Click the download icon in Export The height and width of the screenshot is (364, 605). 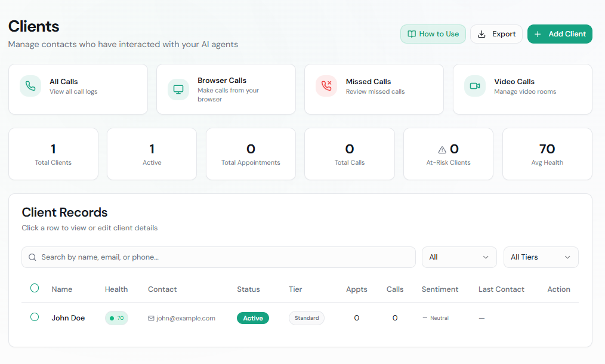(x=481, y=34)
